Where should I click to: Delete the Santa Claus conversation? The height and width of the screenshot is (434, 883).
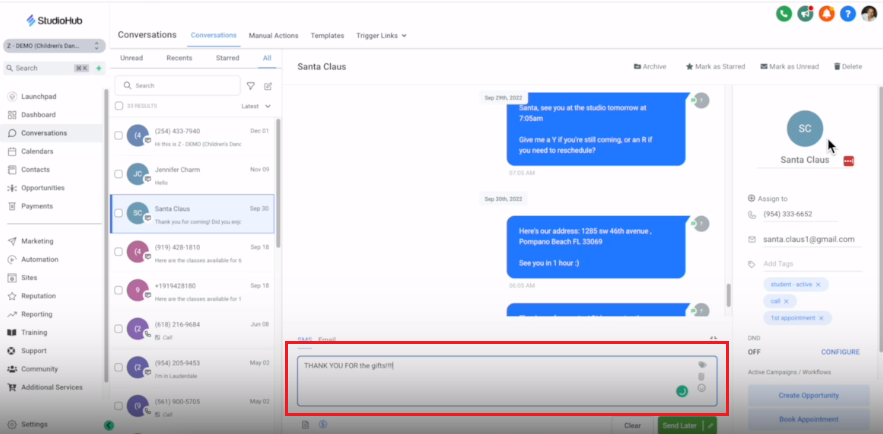[848, 66]
